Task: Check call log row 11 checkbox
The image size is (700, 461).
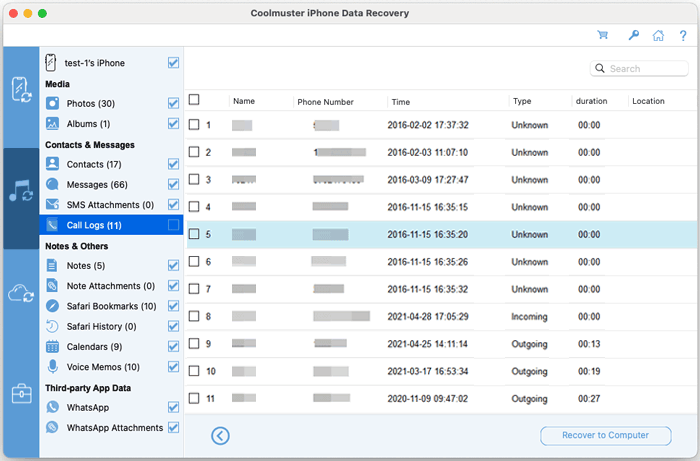Action: (194, 398)
